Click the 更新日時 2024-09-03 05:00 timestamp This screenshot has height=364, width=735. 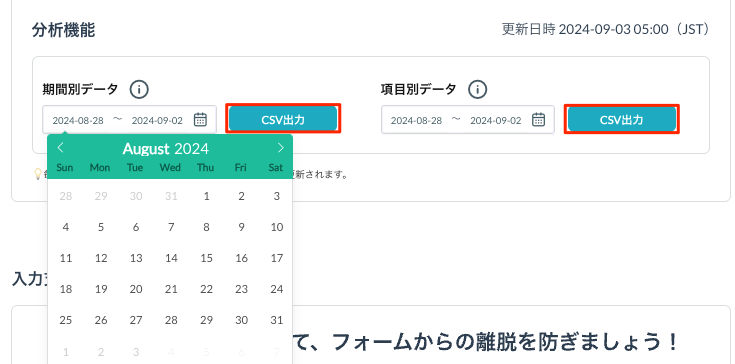click(605, 30)
